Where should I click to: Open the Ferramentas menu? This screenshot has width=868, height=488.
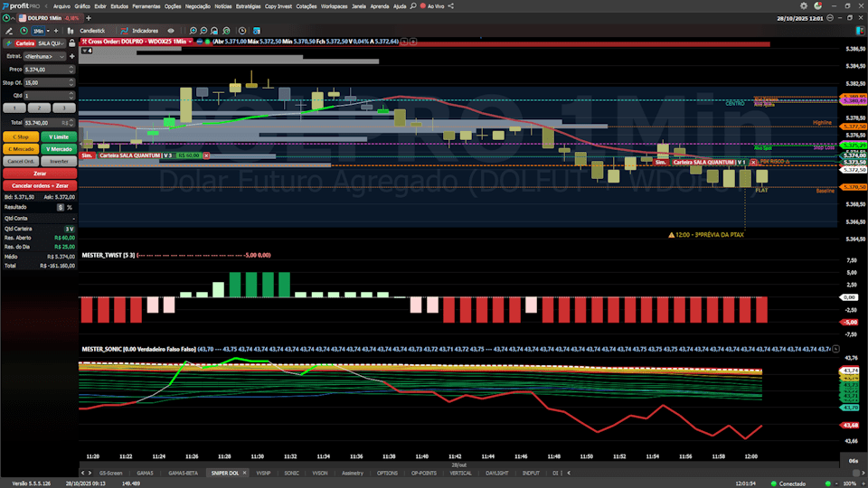[x=146, y=5]
